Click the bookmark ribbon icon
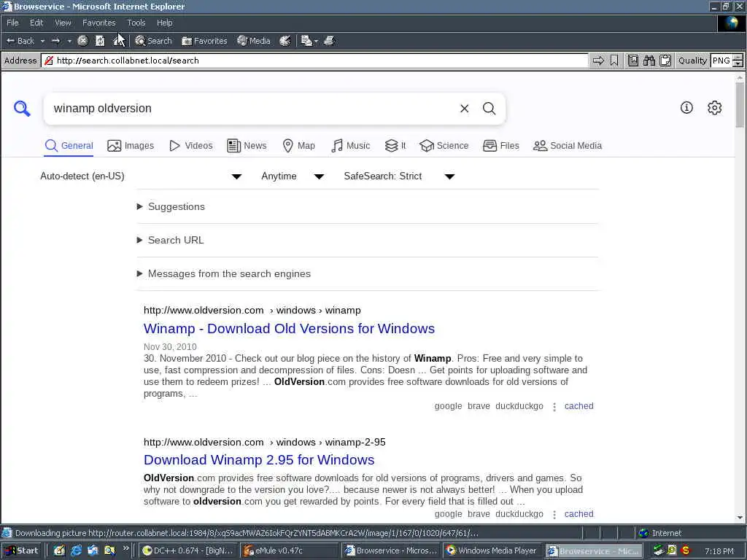Image resolution: width=747 pixels, height=560 pixels. coord(614,61)
